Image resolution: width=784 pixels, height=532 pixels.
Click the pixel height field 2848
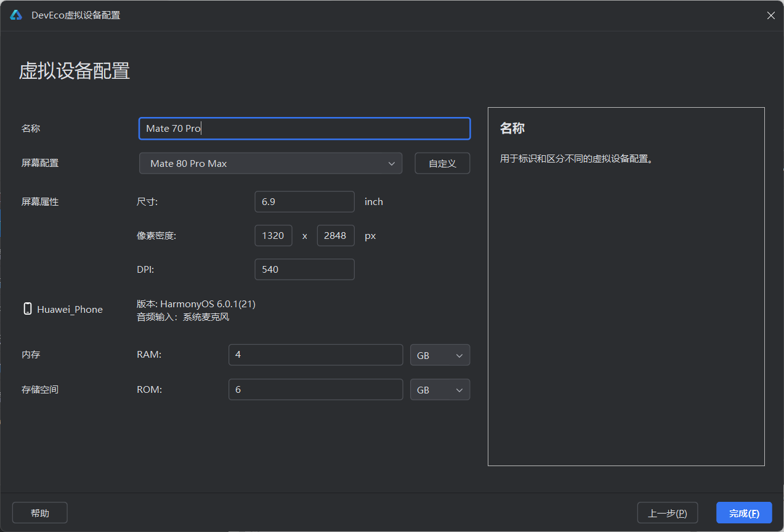pyautogui.click(x=336, y=235)
